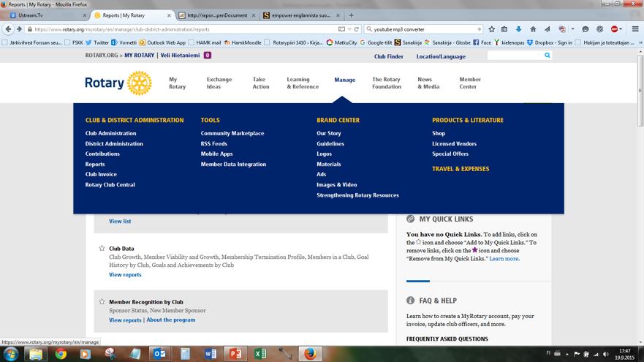Image resolution: width=644 pixels, height=362 pixels.
Task: Open the My Rotary menu
Action: tap(177, 83)
